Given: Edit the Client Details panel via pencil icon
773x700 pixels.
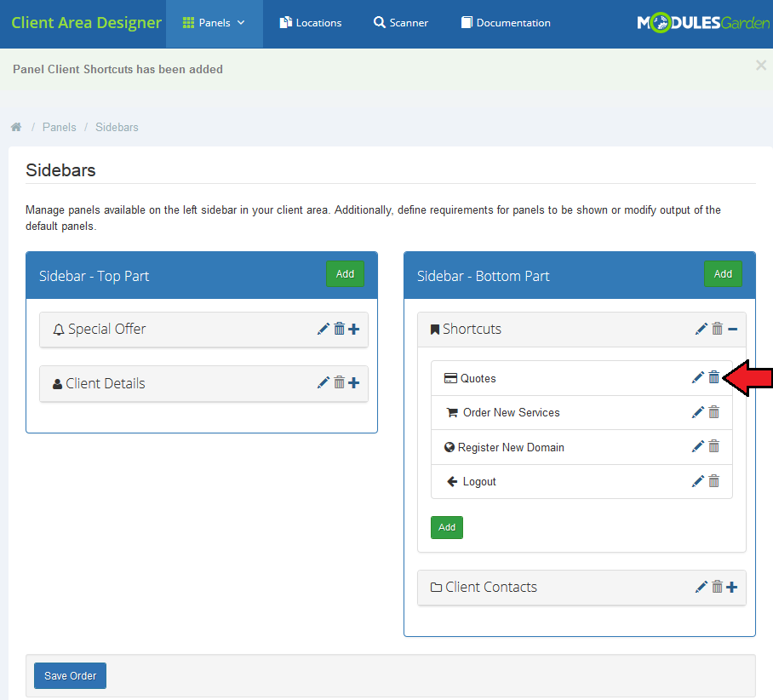Looking at the screenshot, I should coord(323,383).
